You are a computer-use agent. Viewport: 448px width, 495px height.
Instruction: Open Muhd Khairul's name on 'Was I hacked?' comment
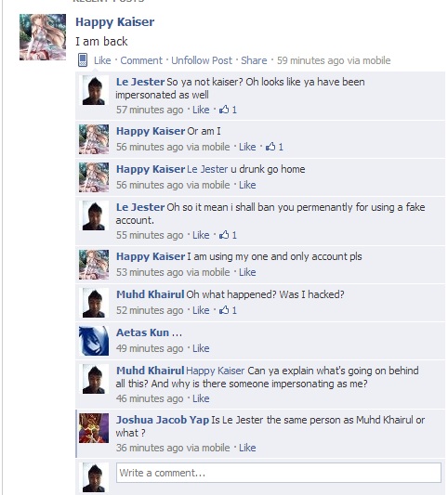150,294
